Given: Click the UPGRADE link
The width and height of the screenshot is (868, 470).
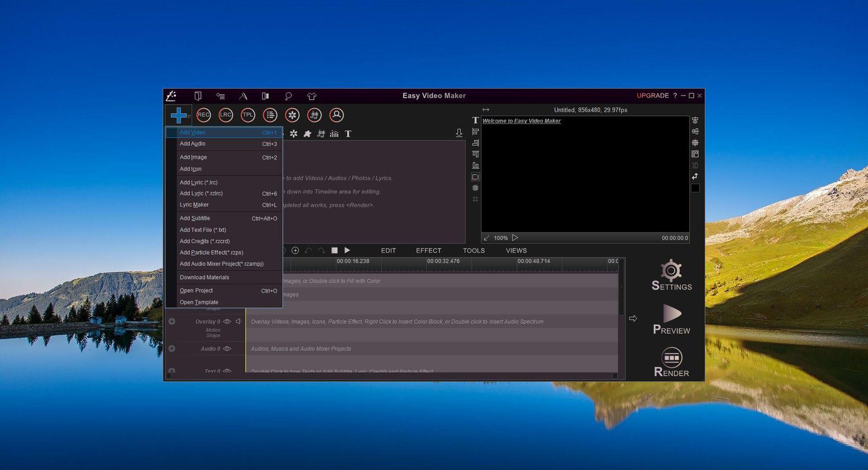Looking at the screenshot, I should pos(653,95).
